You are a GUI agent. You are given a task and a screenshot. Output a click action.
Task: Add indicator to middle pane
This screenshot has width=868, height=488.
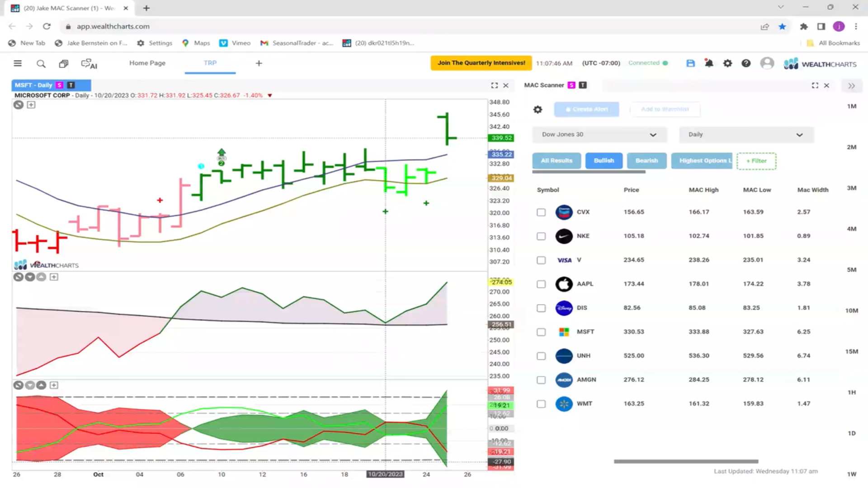pyautogui.click(x=54, y=277)
